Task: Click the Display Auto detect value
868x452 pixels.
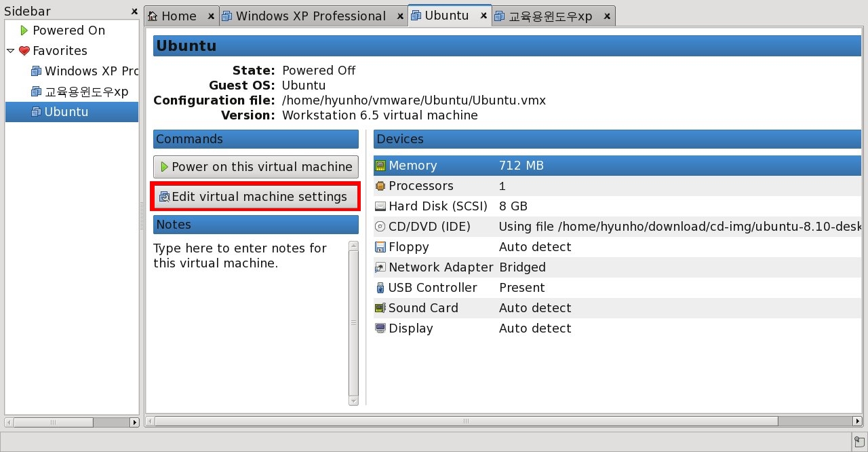Action: [x=535, y=328]
